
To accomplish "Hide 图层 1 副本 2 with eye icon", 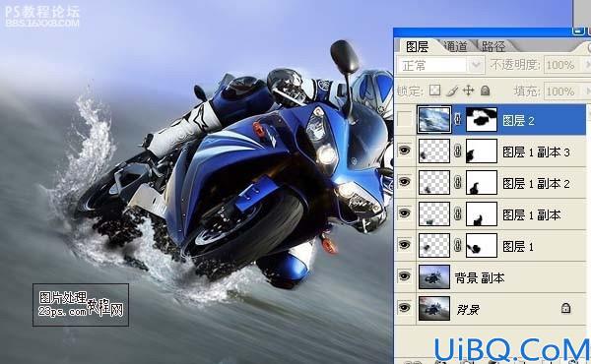I will 405,182.
